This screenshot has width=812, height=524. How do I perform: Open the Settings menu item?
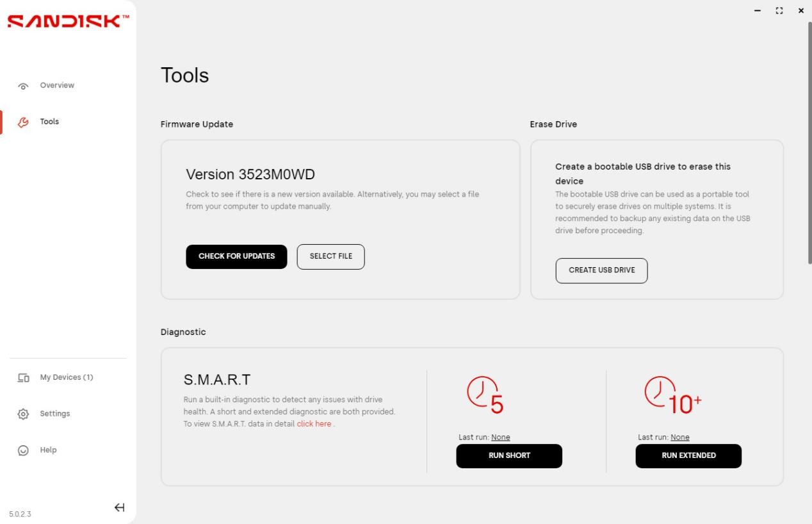pos(55,414)
